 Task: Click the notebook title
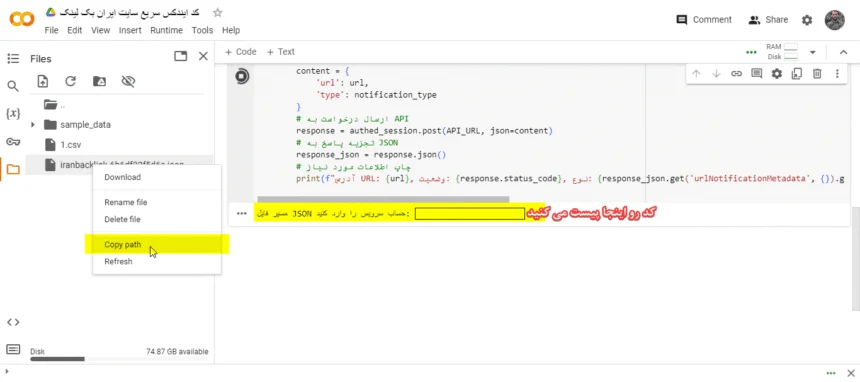point(128,13)
